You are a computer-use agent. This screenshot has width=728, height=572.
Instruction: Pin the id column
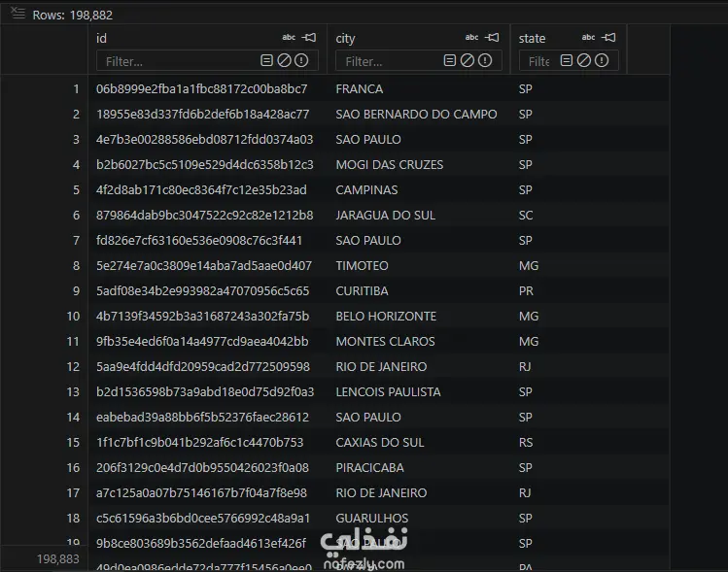click(x=309, y=37)
